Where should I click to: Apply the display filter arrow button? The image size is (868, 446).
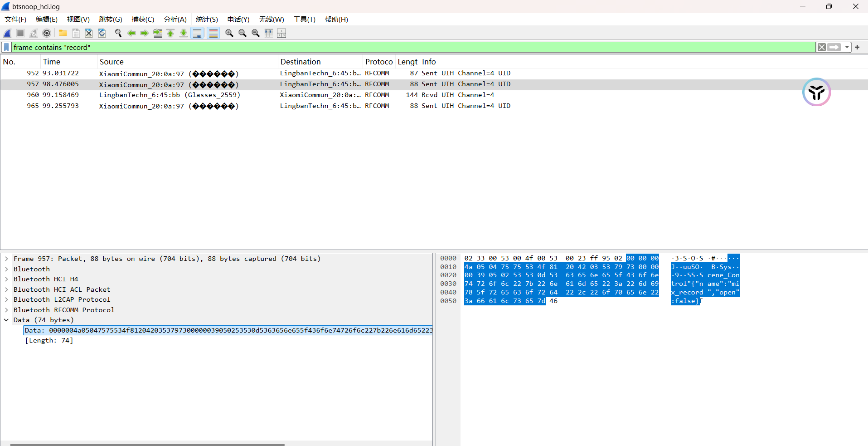(834, 47)
